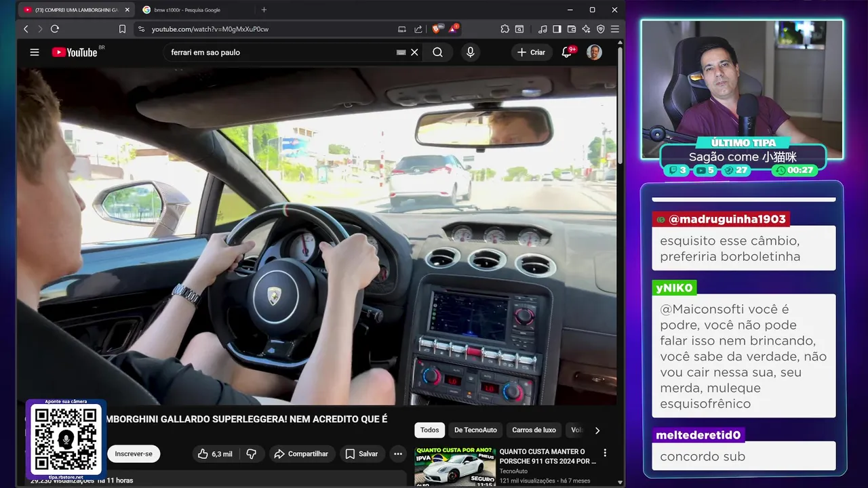868x488 pixels.
Task: Click the tab search icon in toolbar
Action: (519, 29)
